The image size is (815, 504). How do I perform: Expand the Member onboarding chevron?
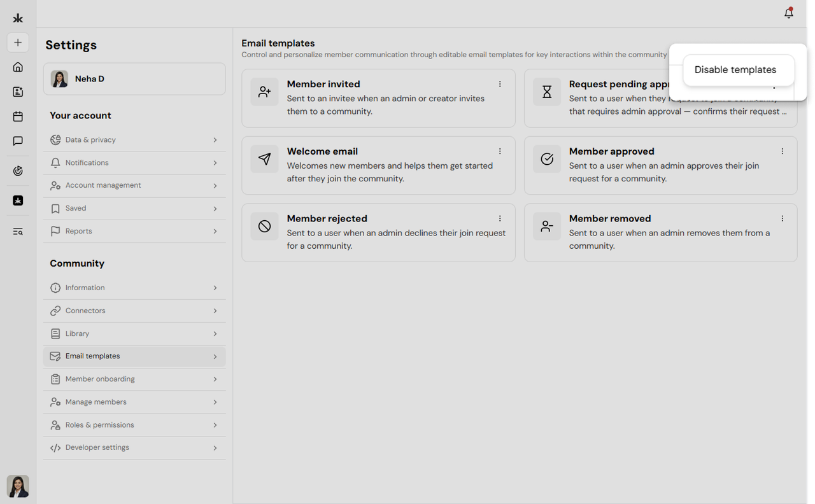tap(215, 379)
